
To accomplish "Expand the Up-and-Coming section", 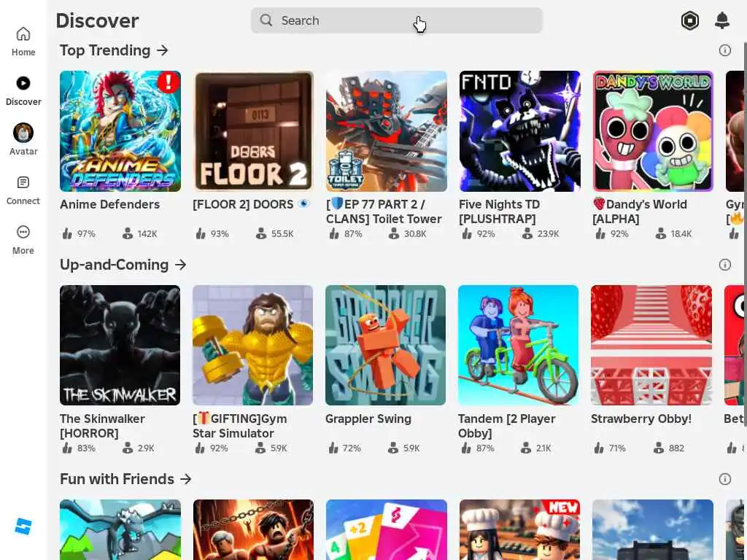I will click(x=180, y=264).
